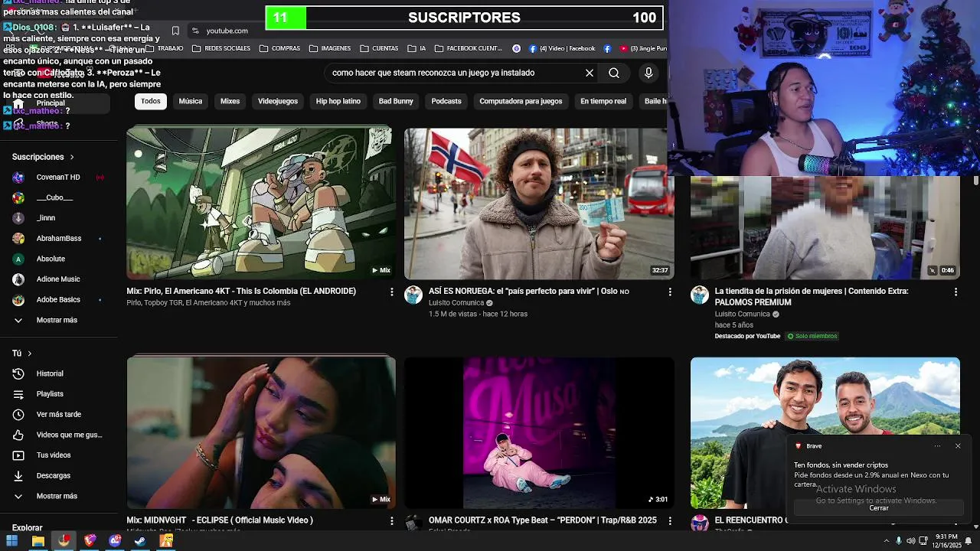Select the Mixes filter chip
This screenshot has width=980, height=551.
[230, 101]
